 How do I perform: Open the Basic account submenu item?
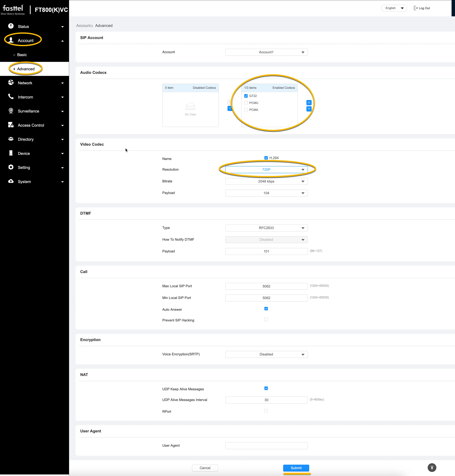[x=22, y=55]
